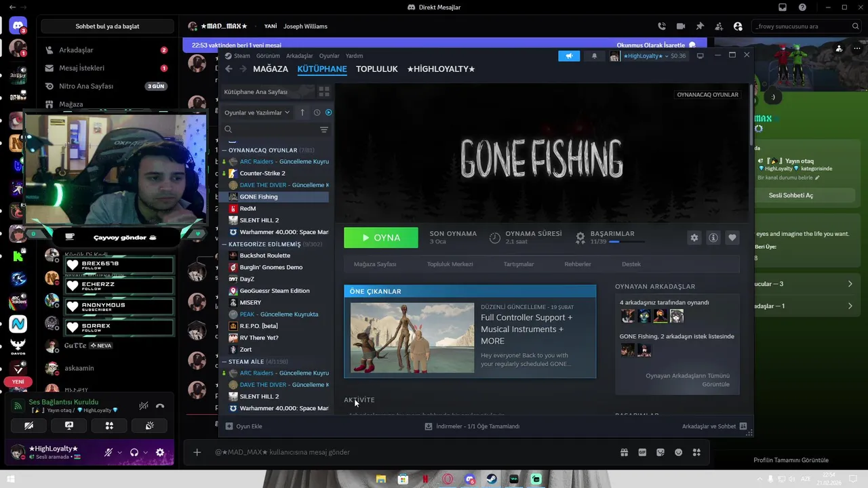This screenshot has height=488, width=868.
Task: Send a gift in Discord chat bar
Action: 625,452
